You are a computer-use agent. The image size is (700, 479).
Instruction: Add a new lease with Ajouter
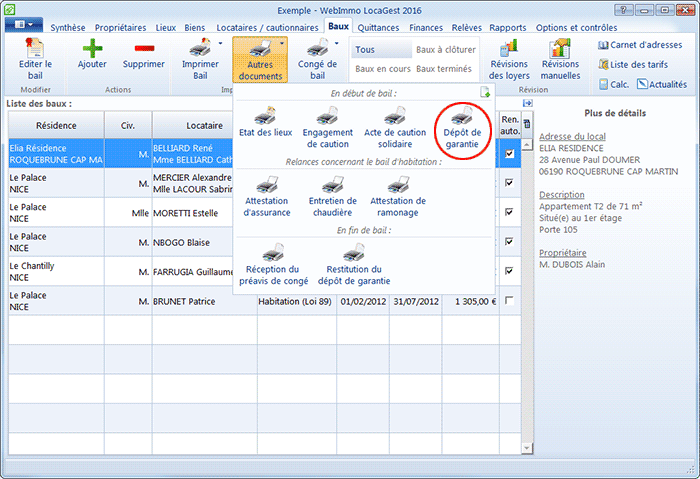pos(92,54)
